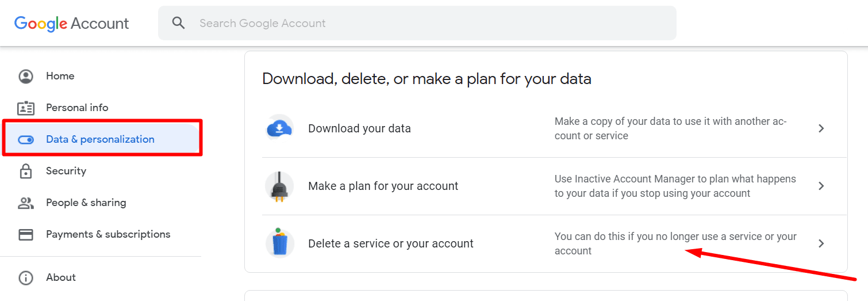The height and width of the screenshot is (301, 868).
Task: Click the Personal info ID card icon
Action: click(26, 108)
